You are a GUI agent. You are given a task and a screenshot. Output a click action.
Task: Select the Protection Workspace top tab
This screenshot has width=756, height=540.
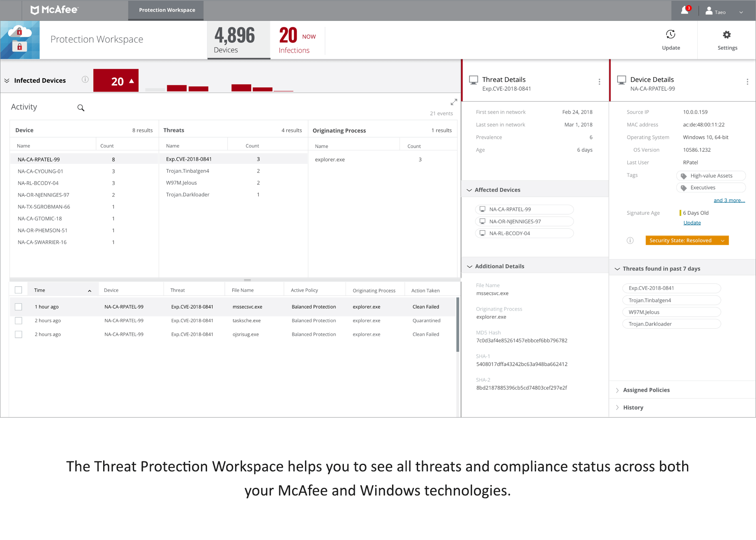click(166, 10)
